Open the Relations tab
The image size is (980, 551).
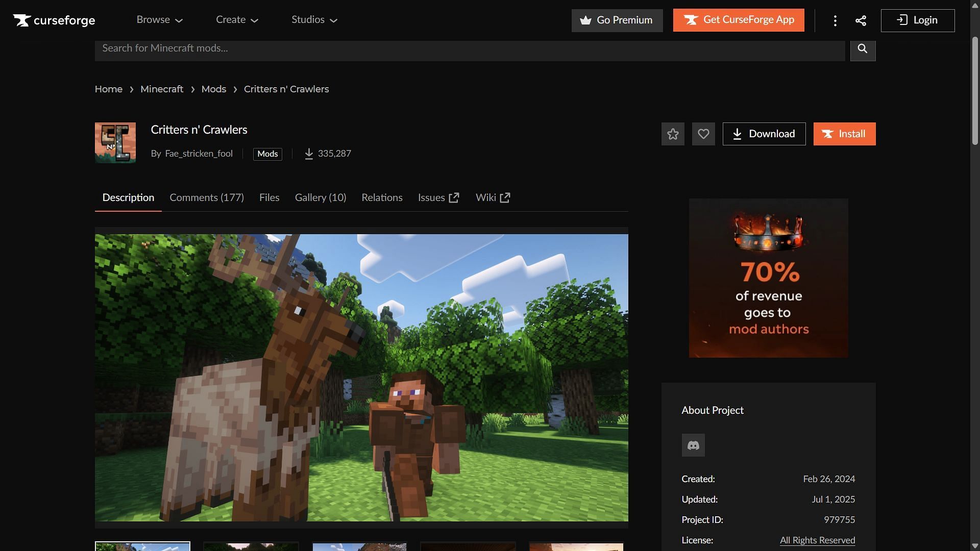coord(382,198)
